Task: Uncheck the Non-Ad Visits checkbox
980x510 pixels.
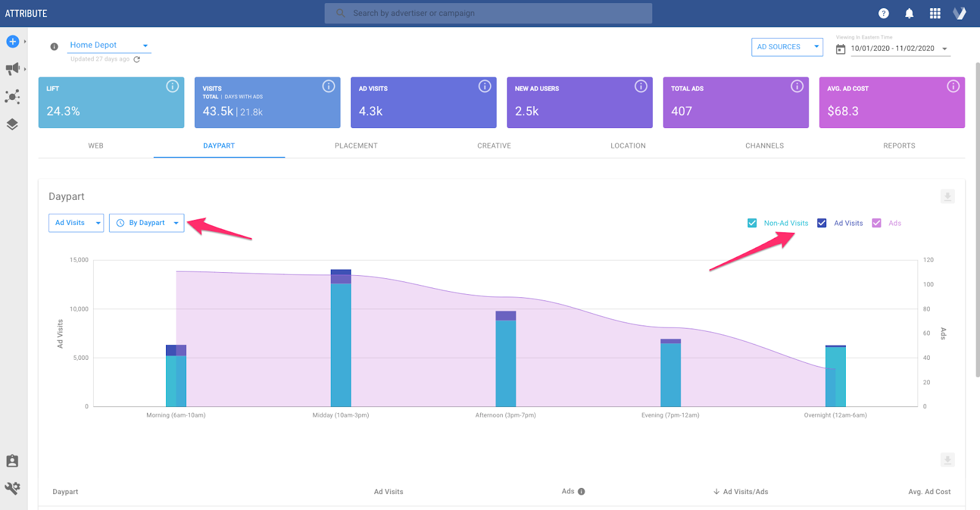Action: click(x=752, y=223)
